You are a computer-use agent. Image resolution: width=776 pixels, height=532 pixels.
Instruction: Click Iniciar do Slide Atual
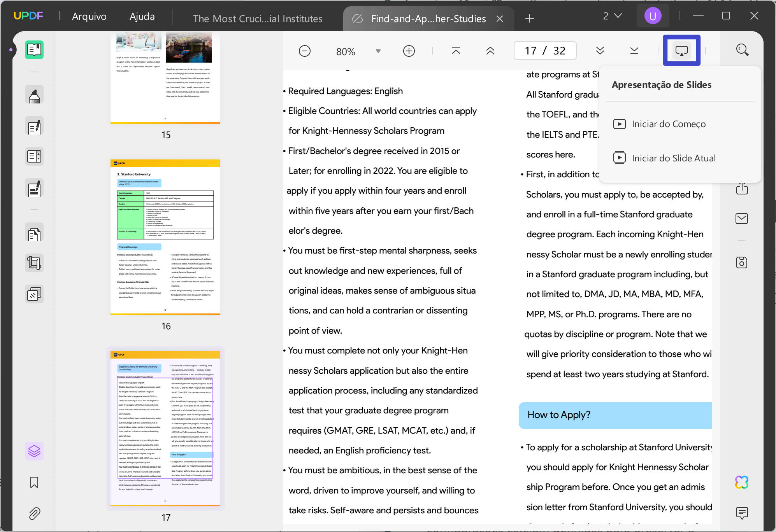pyautogui.click(x=674, y=158)
